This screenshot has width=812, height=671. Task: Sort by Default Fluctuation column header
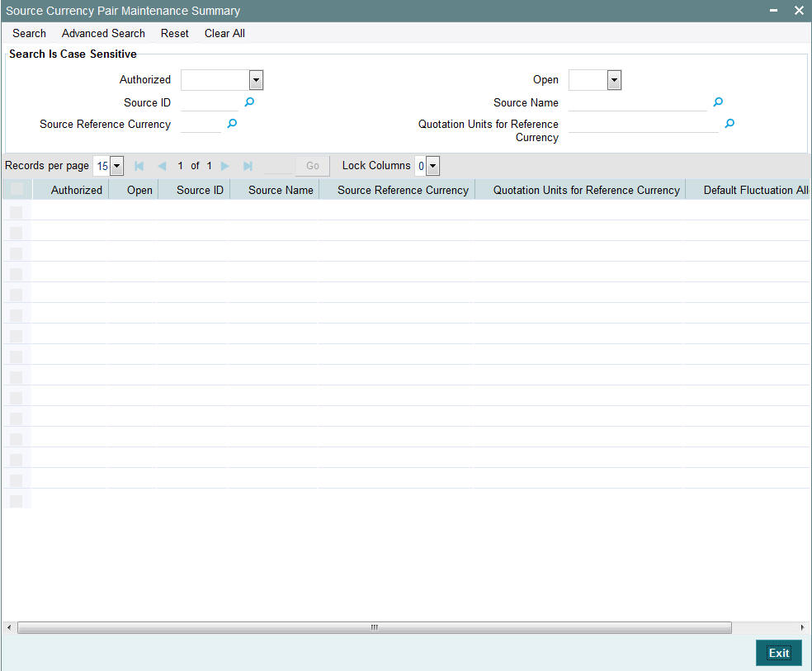click(756, 190)
